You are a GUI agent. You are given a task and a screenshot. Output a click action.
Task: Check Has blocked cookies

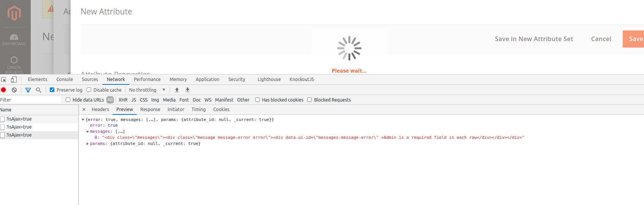point(257,100)
